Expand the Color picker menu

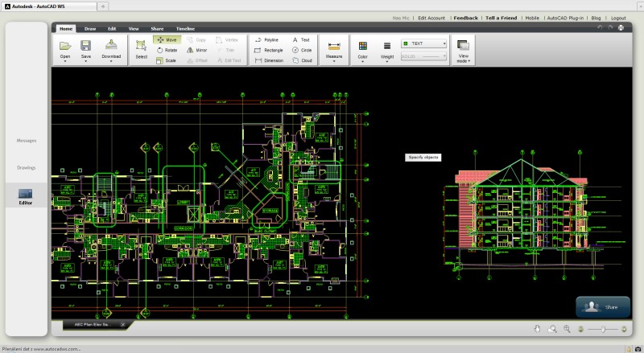point(363,51)
